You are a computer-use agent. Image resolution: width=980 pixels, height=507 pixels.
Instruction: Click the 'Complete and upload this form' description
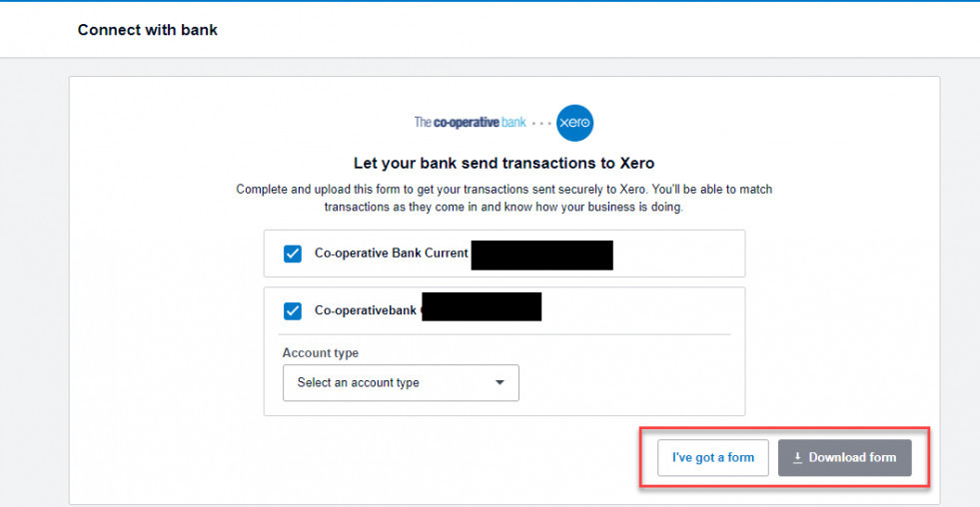tap(503, 198)
